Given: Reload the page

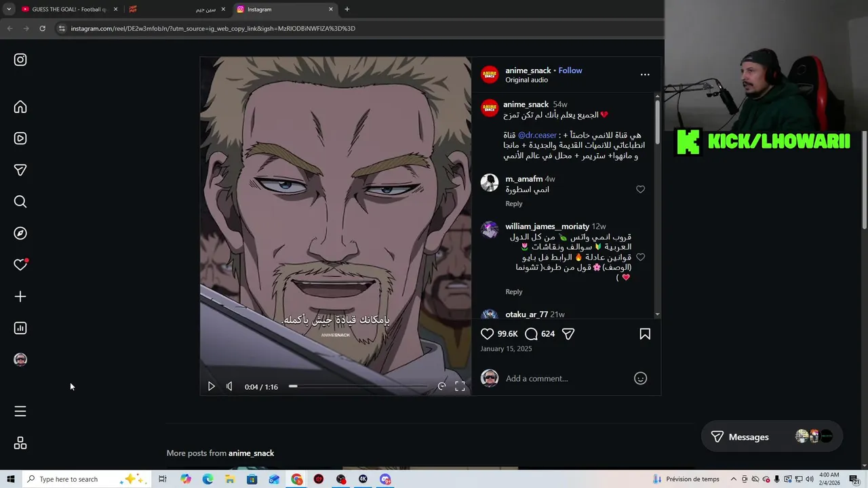Looking at the screenshot, I should (42, 28).
